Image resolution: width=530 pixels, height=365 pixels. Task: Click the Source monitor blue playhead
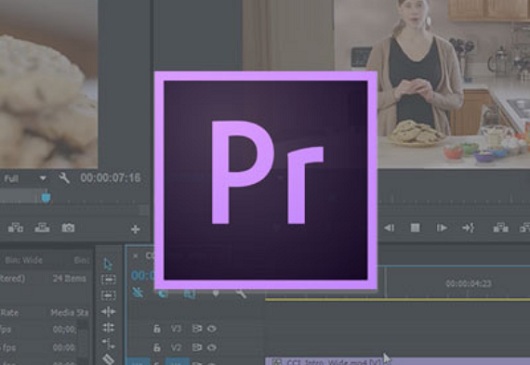tap(46, 197)
